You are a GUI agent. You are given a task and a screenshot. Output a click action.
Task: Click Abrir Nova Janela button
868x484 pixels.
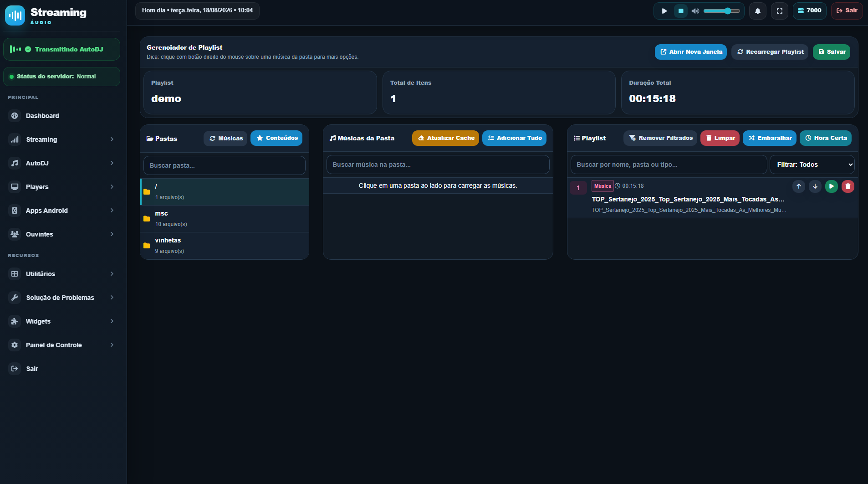[x=691, y=52]
